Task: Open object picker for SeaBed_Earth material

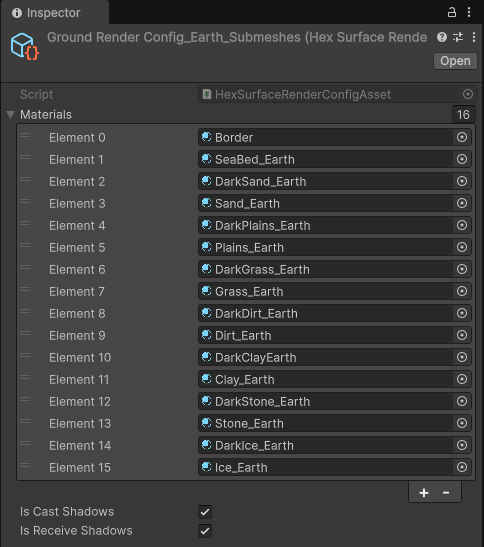Action: (x=462, y=159)
